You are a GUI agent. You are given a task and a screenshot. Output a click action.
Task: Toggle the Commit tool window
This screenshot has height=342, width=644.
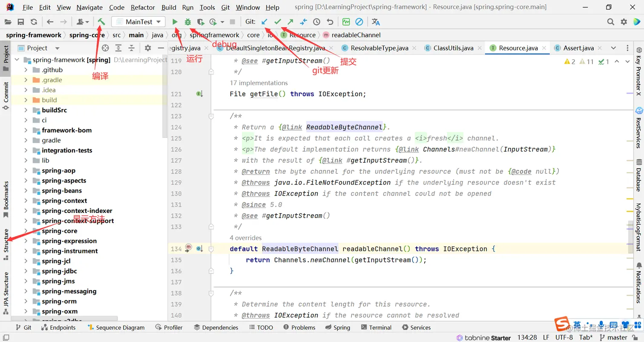pos(6,96)
